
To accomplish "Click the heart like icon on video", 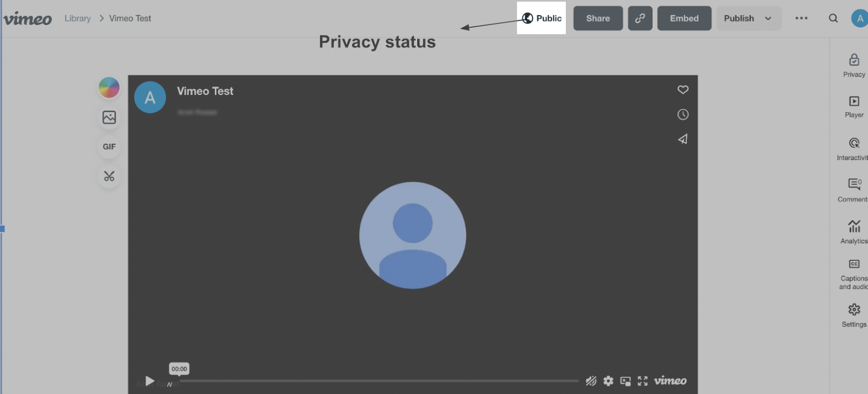I will click(x=682, y=90).
